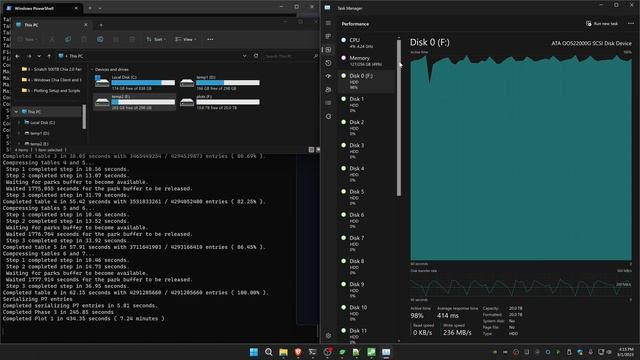Select the Performance page icon in Task Manager
640x360 pixels.
click(328, 50)
